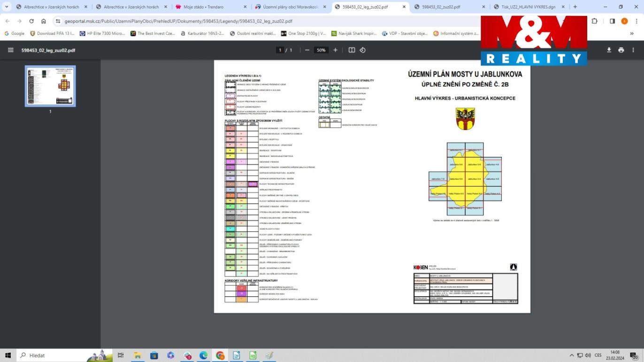Switch to Google Chrome on the taskbar
The image size is (644, 362).
220,355
